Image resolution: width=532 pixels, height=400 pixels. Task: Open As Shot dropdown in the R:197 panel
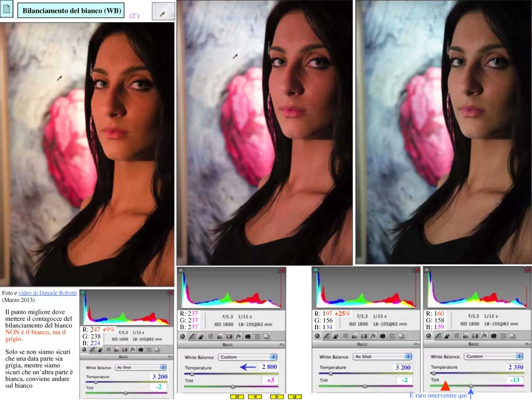click(382, 357)
